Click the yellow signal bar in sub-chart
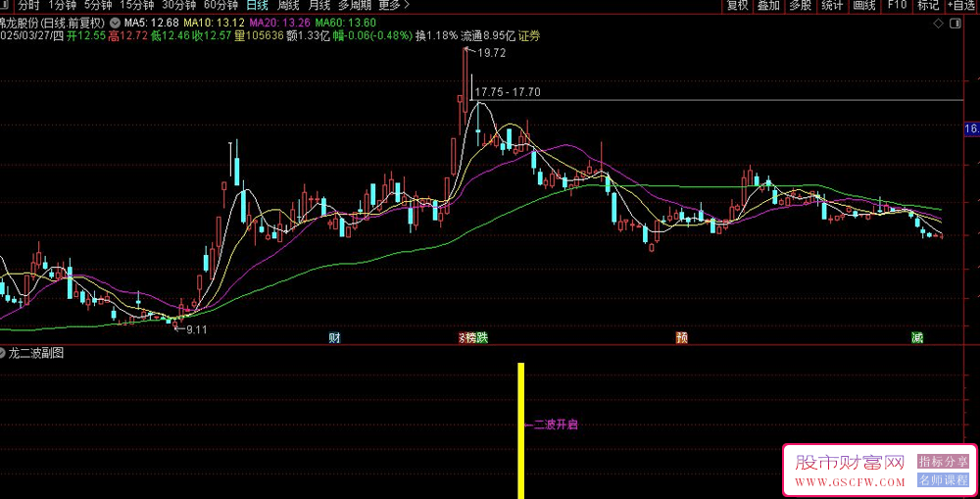 [520, 430]
